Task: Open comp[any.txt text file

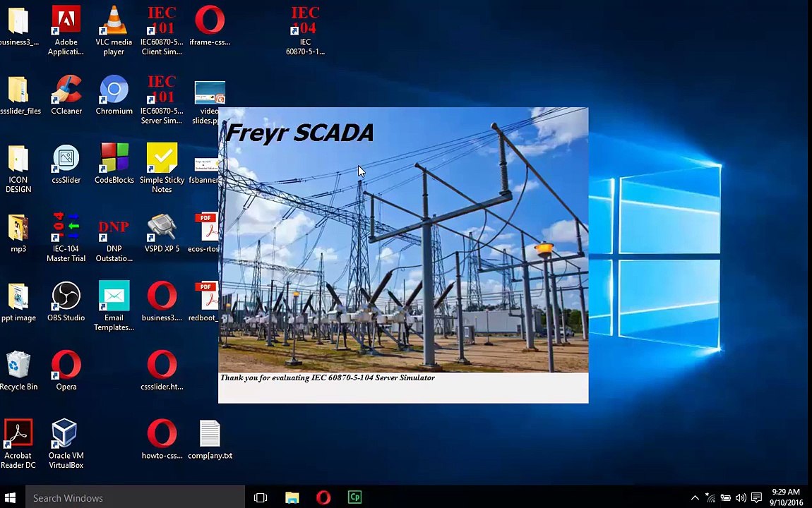Action: coord(210,439)
